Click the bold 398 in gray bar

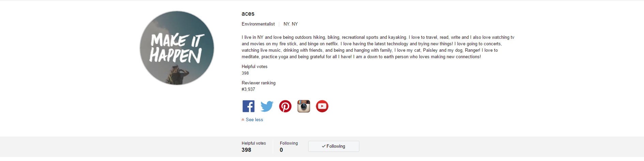(246, 150)
